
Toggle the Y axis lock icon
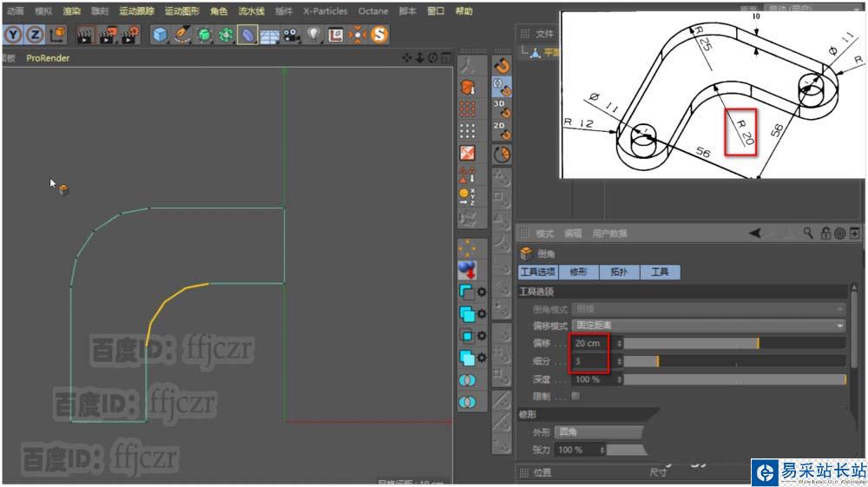click(13, 35)
